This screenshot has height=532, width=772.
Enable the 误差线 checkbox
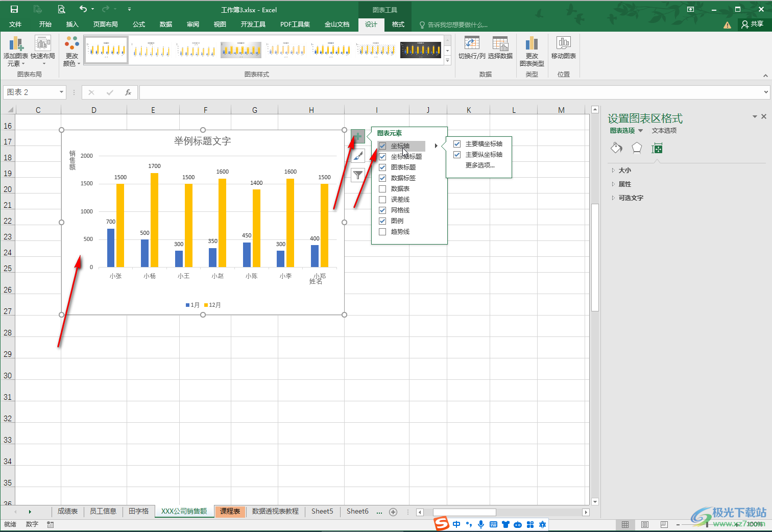(x=382, y=200)
